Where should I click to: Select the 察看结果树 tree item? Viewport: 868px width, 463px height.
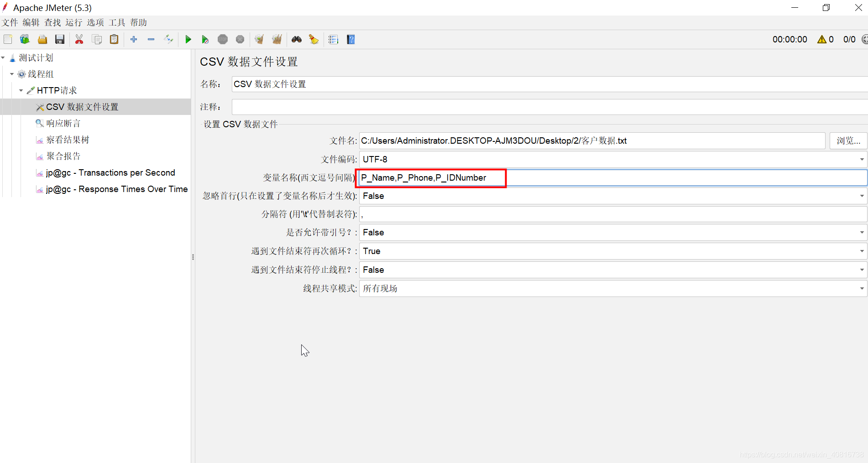[68, 140]
